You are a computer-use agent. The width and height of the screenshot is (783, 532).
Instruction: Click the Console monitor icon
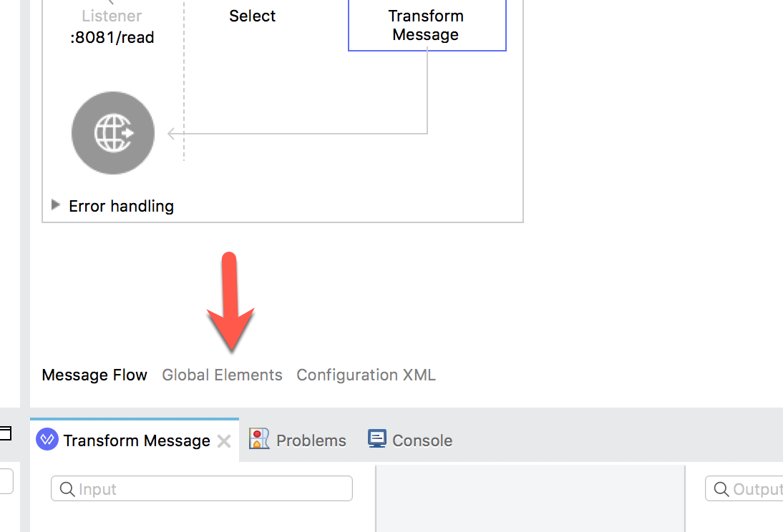click(x=377, y=439)
